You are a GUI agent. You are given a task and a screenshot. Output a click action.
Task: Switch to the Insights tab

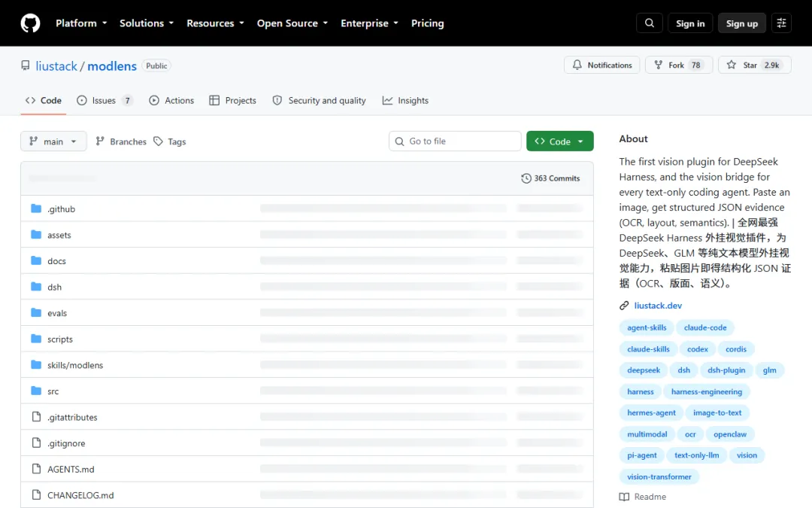[x=405, y=101]
